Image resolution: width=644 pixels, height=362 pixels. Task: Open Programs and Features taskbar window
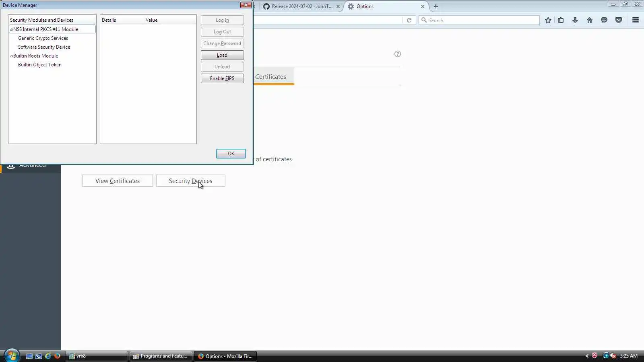pyautogui.click(x=161, y=356)
